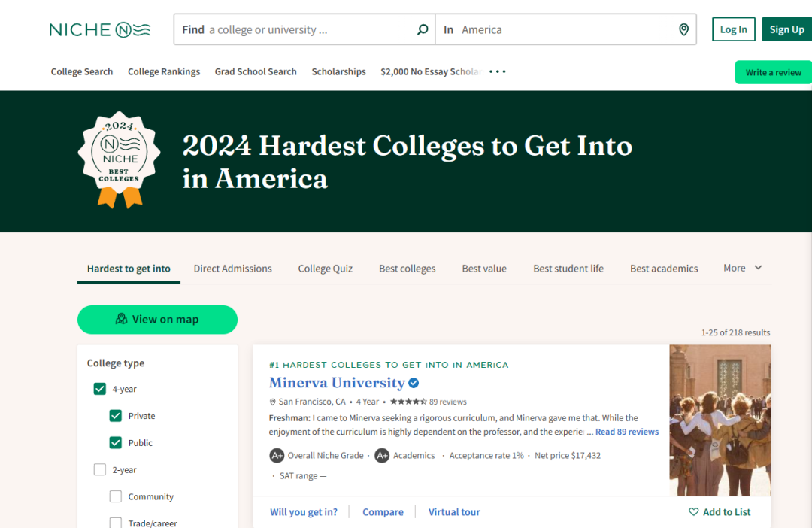Click the 1-25 of 218 results text

point(735,332)
